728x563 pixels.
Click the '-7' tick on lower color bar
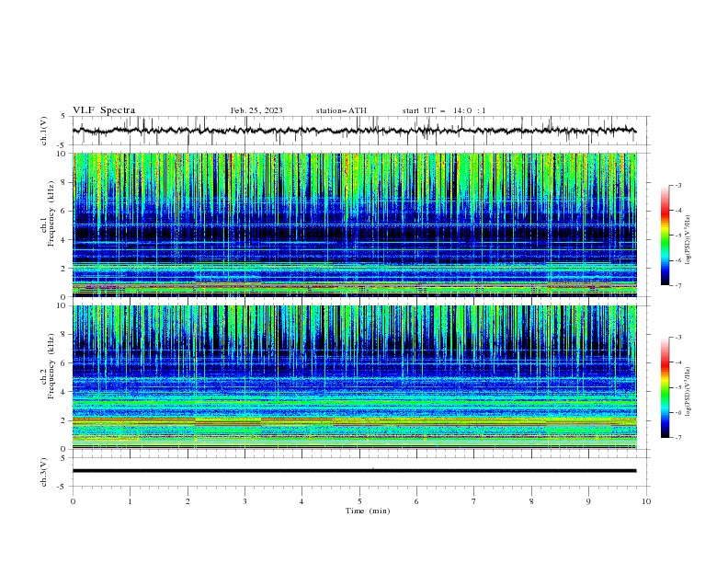[678, 437]
